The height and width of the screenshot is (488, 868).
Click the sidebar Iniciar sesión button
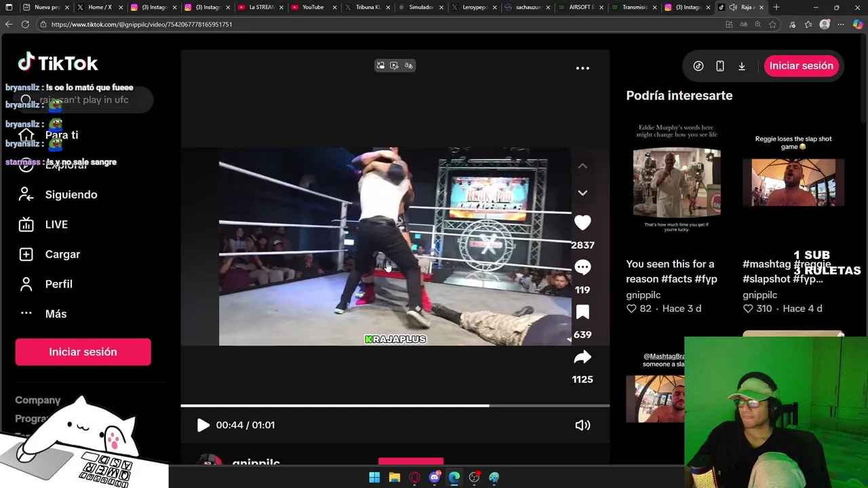click(x=83, y=352)
